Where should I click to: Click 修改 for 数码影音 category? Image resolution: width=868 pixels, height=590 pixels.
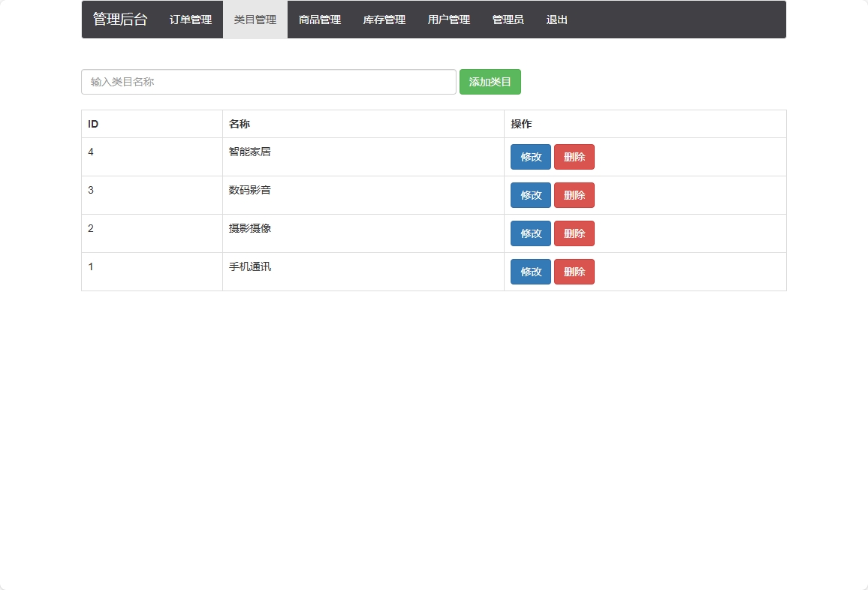[530, 195]
